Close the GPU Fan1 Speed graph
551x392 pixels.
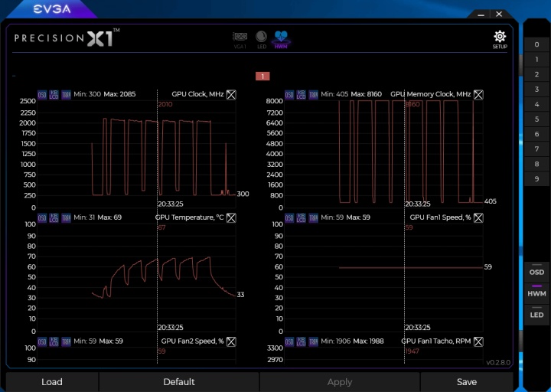[478, 218]
